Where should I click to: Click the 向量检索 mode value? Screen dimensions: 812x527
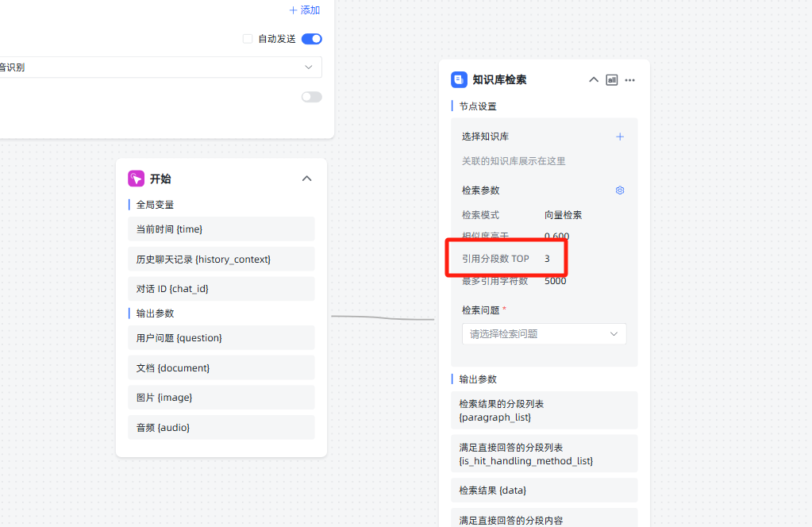coord(563,215)
